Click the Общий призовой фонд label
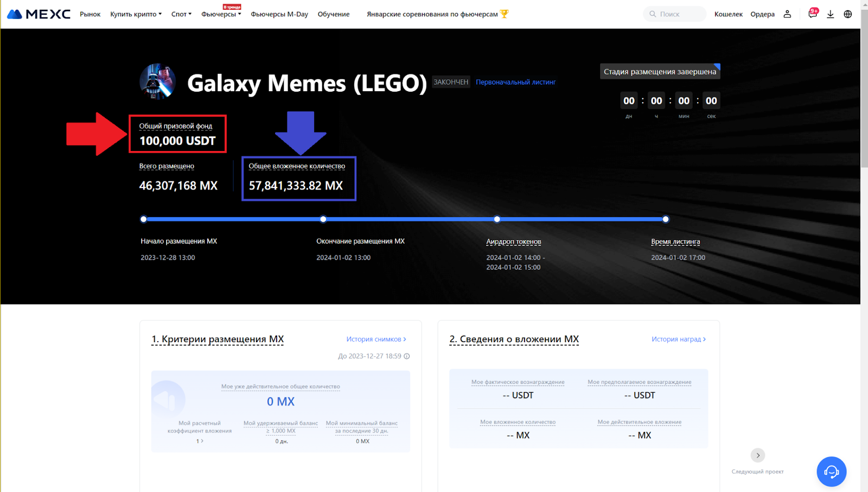This screenshot has height=492, width=868. tap(176, 126)
